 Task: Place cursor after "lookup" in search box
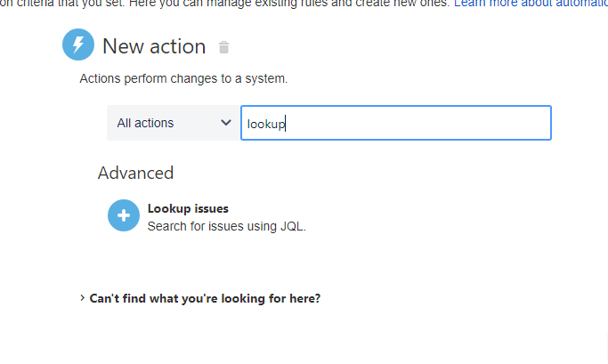tap(285, 124)
